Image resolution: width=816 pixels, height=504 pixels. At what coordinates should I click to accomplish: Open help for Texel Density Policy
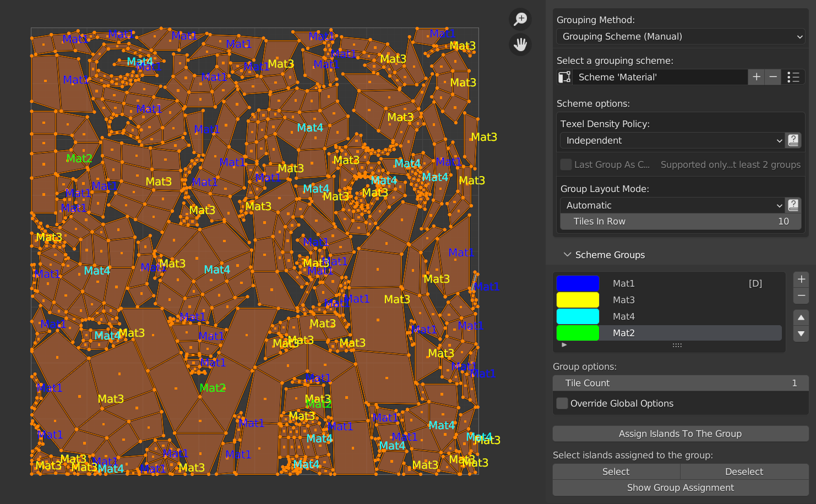(x=793, y=140)
